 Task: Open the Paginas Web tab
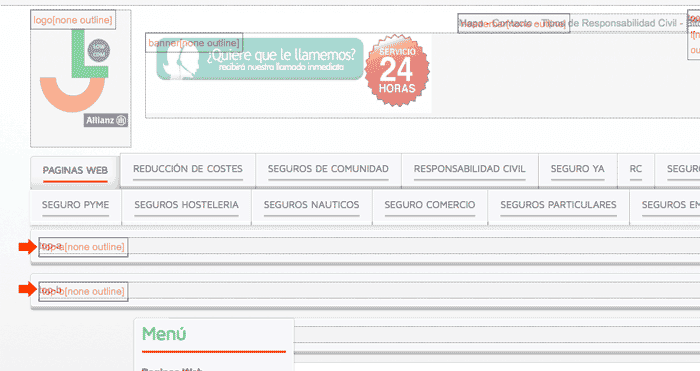pyautogui.click(x=75, y=171)
